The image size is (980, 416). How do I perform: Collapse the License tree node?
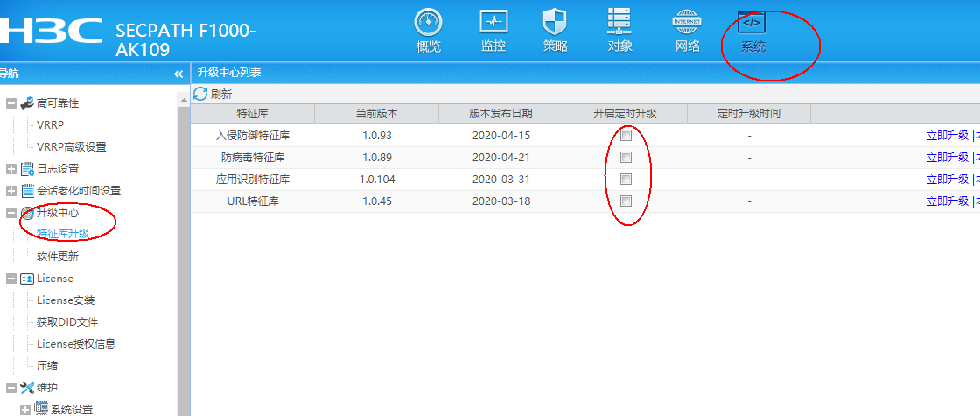pyautogui.click(x=10, y=279)
